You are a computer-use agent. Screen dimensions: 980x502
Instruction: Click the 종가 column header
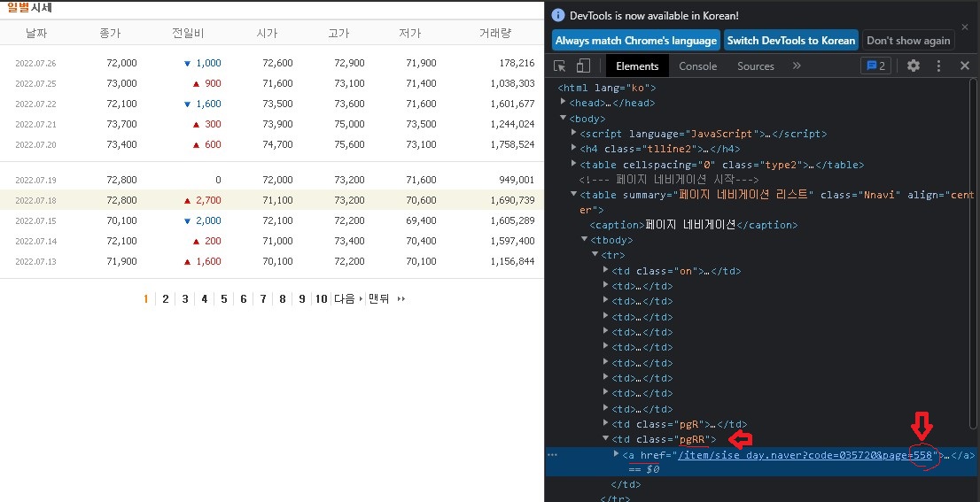[110, 33]
